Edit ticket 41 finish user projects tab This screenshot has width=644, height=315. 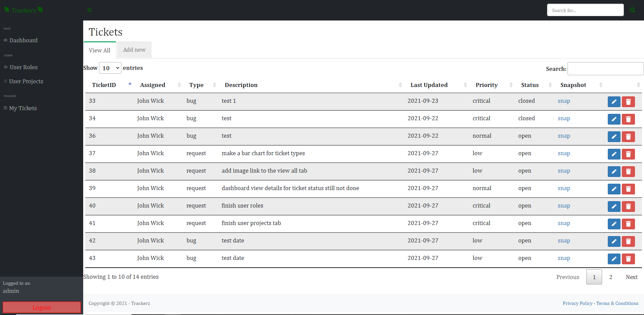point(614,224)
